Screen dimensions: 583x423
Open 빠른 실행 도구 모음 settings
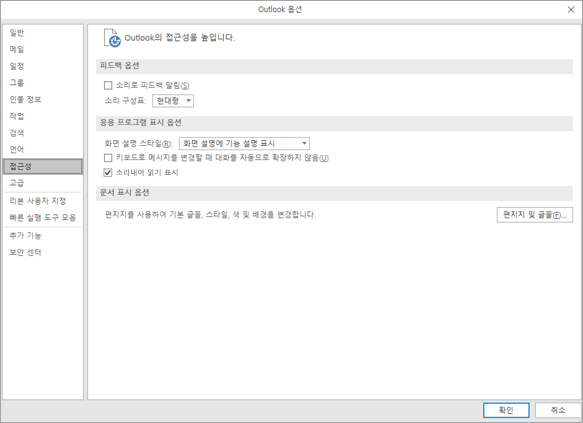click(42, 218)
